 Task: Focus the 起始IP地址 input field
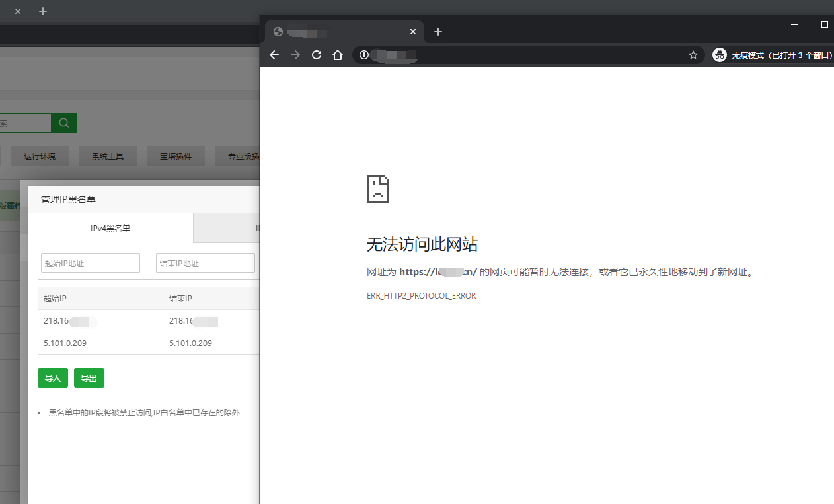[x=91, y=263]
